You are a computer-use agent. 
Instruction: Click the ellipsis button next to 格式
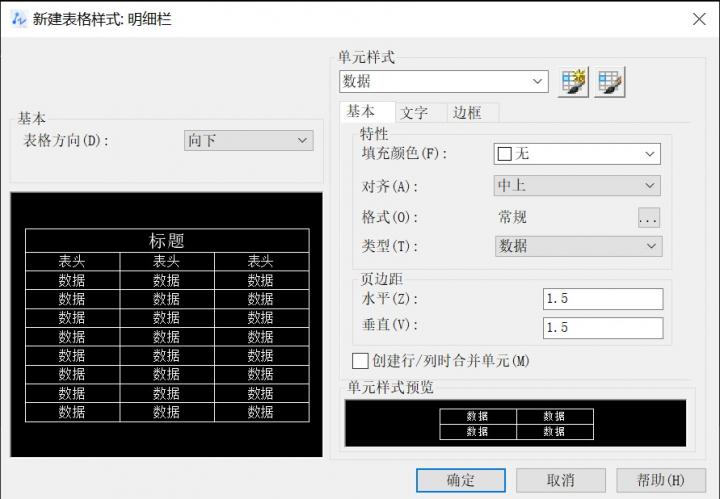648,217
